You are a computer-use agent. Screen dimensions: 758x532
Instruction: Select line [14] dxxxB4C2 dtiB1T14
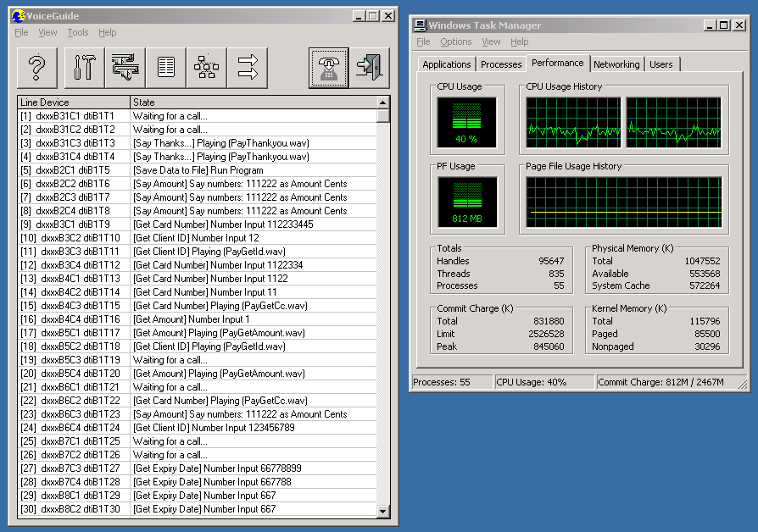click(x=198, y=292)
